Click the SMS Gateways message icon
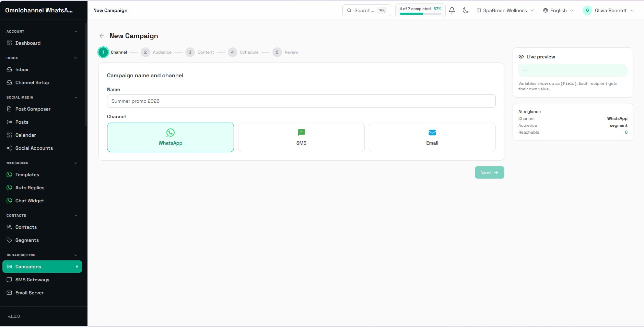Viewport: 644px width, 327px height. tap(9, 280)
